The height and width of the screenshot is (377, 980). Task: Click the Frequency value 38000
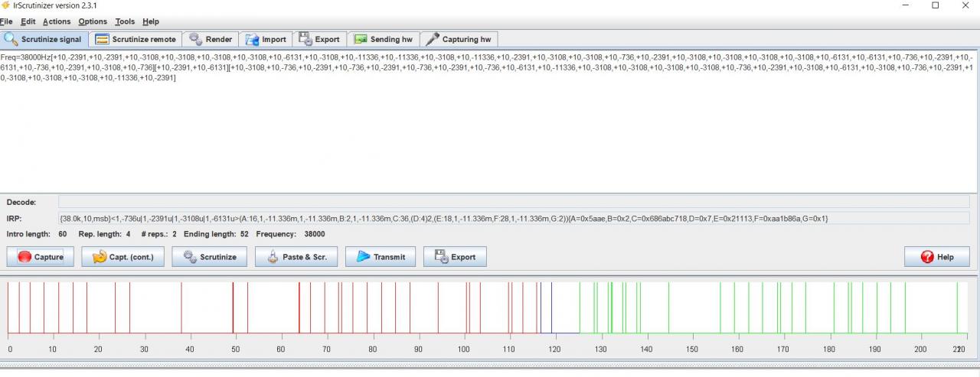click(314, 234)
